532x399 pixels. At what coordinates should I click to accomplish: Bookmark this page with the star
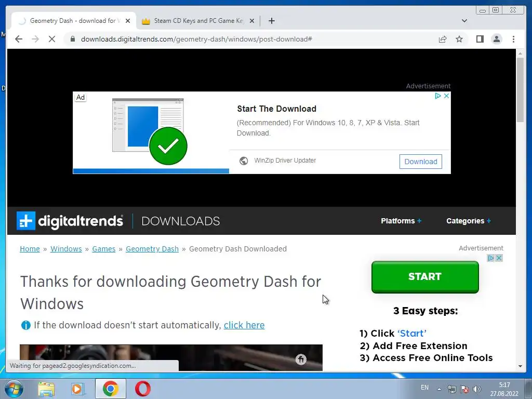(459, 39)
